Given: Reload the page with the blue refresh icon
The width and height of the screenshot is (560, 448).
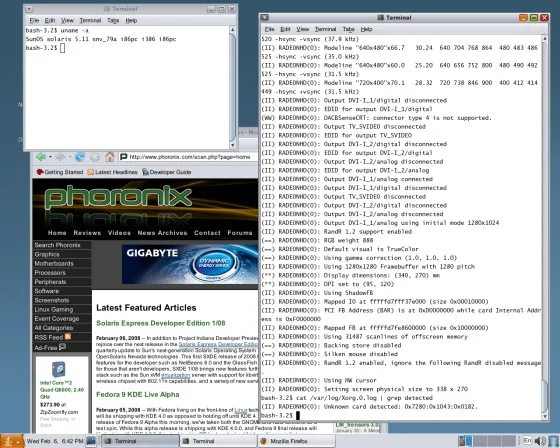Looking at the screenshot, I should click(80, 156).
